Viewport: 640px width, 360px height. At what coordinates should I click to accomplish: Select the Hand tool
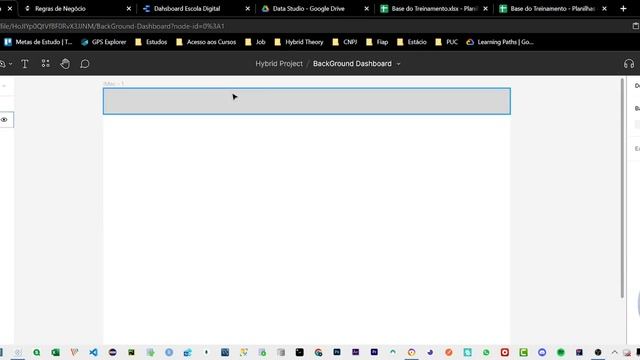(65, 64)
